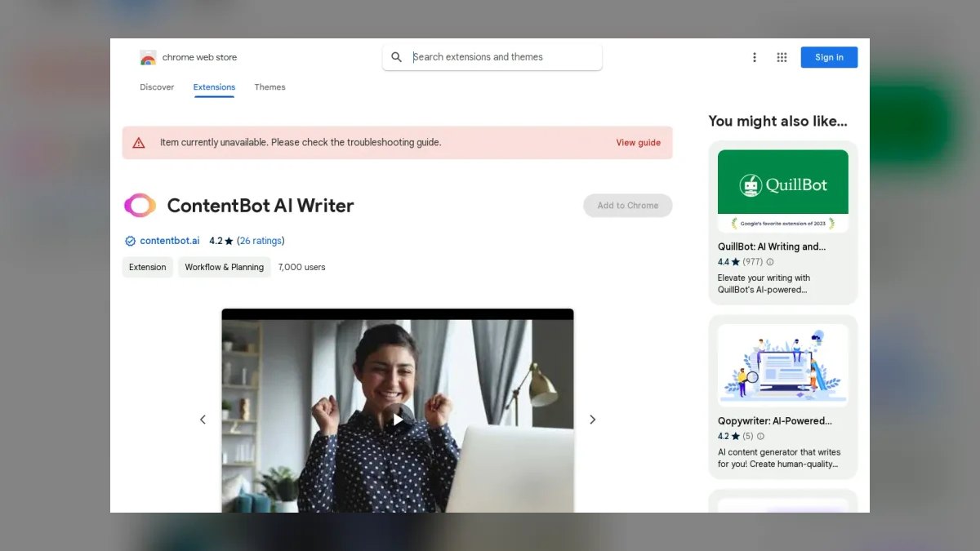The image size is (980, 551).
Task: Click the Item currently unavailable message
Action: point(301,142)
